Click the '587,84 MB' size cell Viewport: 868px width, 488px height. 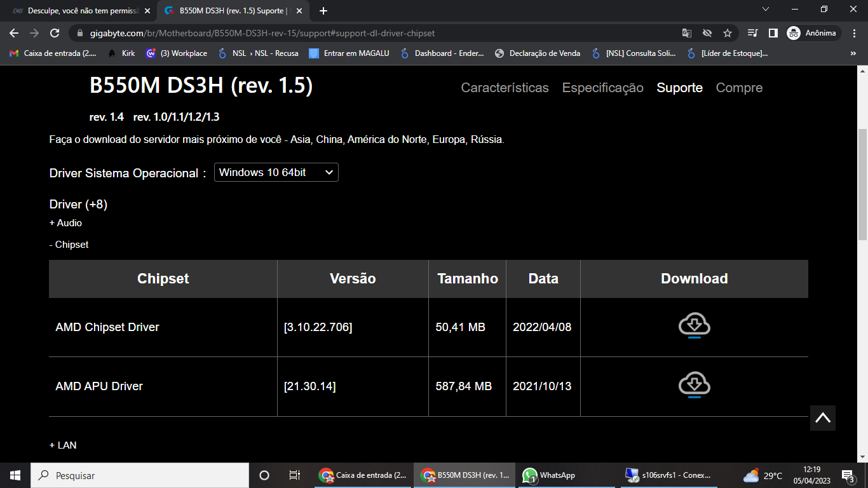[467, 386]
